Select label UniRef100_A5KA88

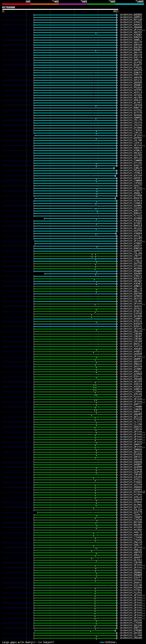(x=131, y=379)
